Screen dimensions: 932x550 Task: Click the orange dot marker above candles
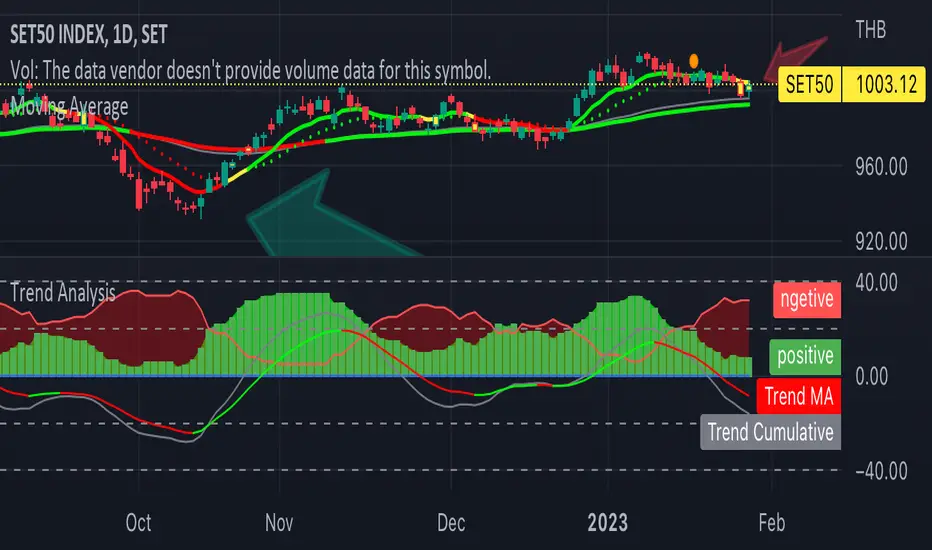click(x=694, y=61)
